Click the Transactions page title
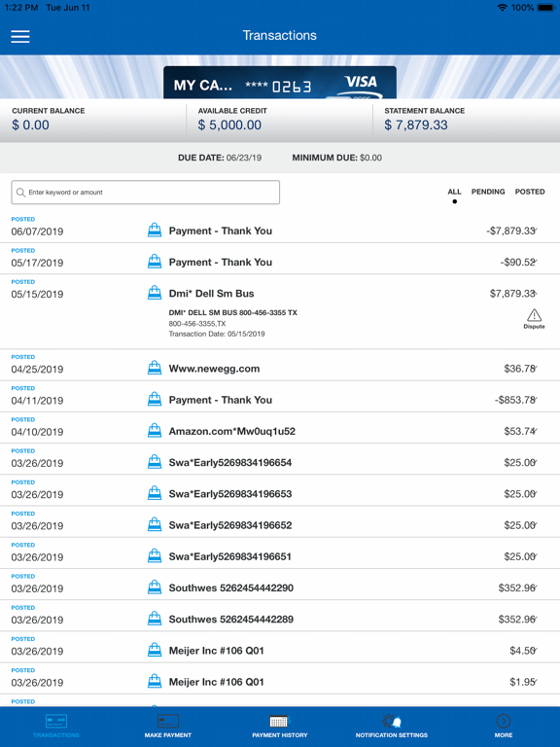560x747 pixels. tap(280, 35)
